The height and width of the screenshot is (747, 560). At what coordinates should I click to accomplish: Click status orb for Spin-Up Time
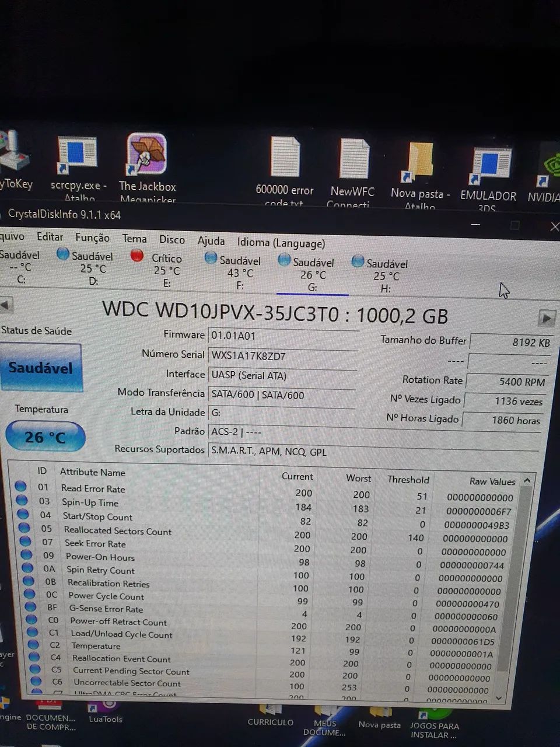(22, 500)
